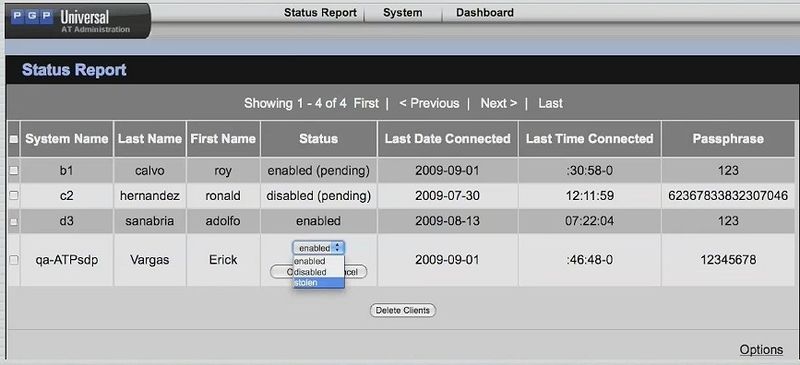Select the checkbox for c2 row
Image resolution: width=800 pixels, height=365 pixels.
(14, 196)
